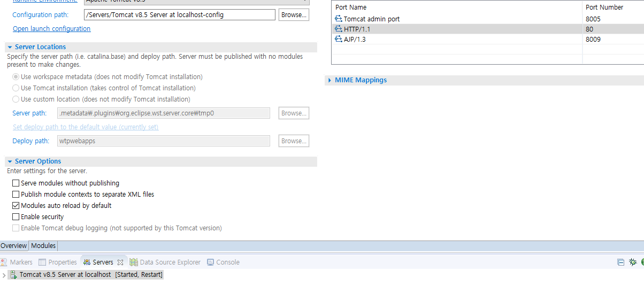Select the Tomcat v8.5 Server at localhost row

pyautogui.click(x=86, y=275)
